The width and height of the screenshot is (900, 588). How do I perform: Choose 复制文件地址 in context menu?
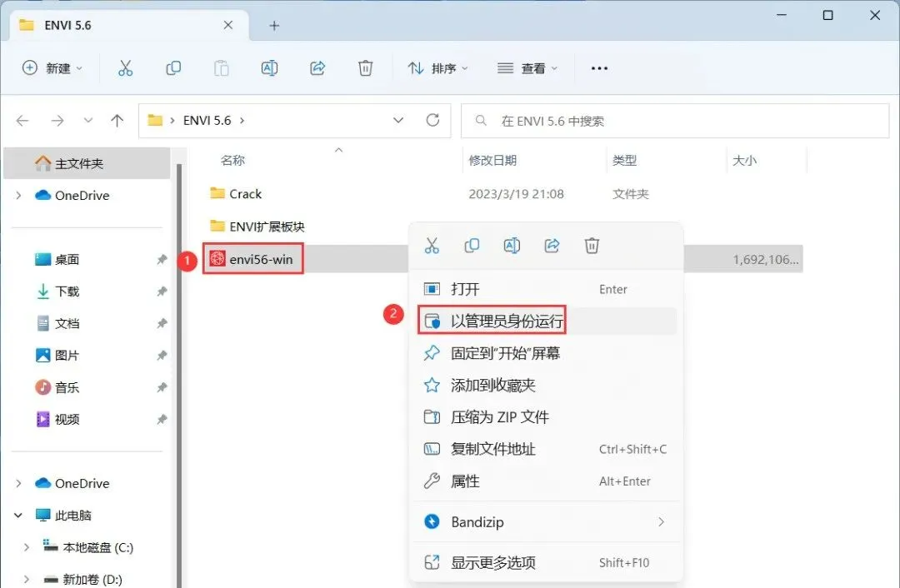(x=547, y=449)
